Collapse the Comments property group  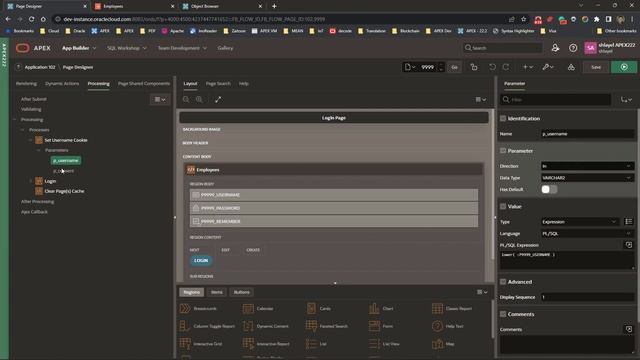click(x=503, y=314)
